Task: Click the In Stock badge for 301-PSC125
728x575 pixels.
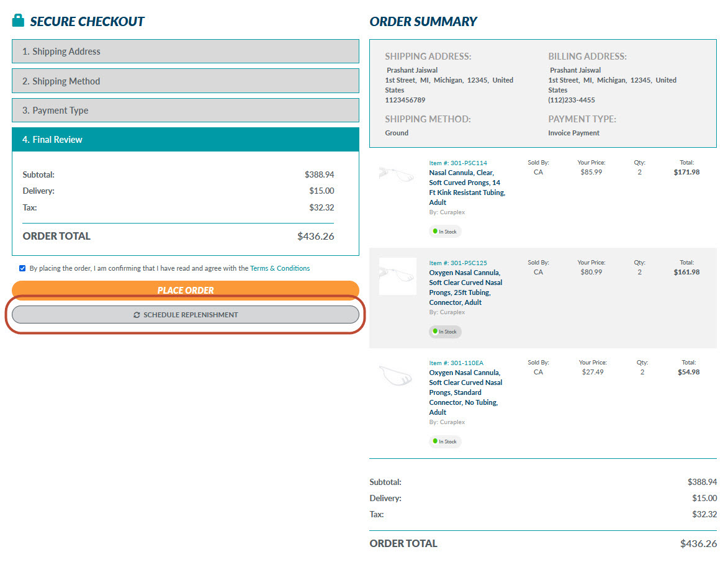Action: coord(445,332)
